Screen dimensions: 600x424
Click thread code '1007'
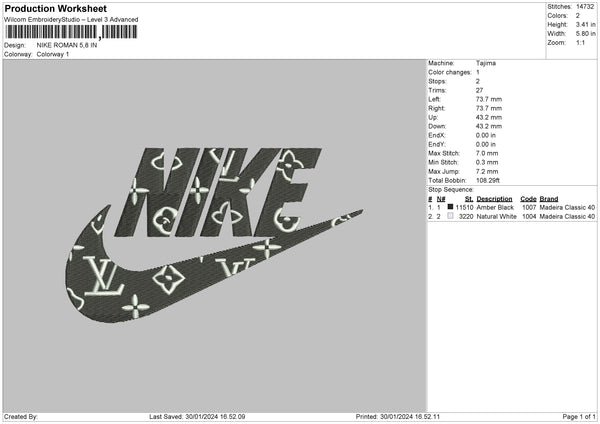(x=529, y=207)
